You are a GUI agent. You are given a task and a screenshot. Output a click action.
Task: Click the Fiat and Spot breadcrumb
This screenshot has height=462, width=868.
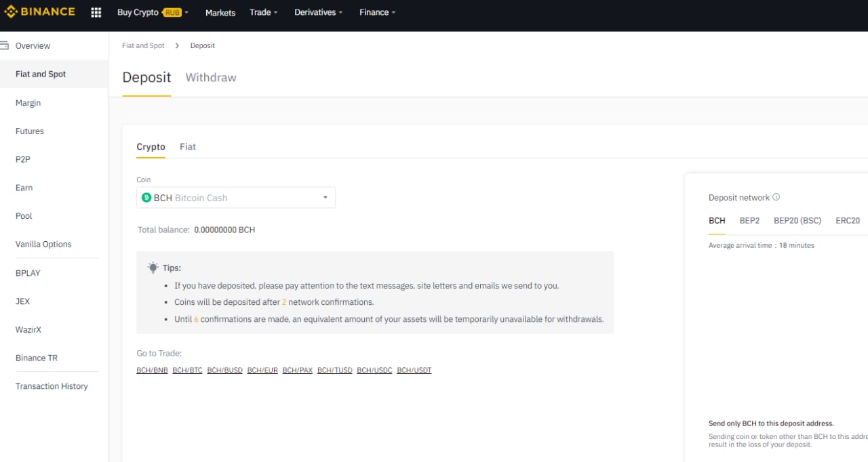pos(143,45)
